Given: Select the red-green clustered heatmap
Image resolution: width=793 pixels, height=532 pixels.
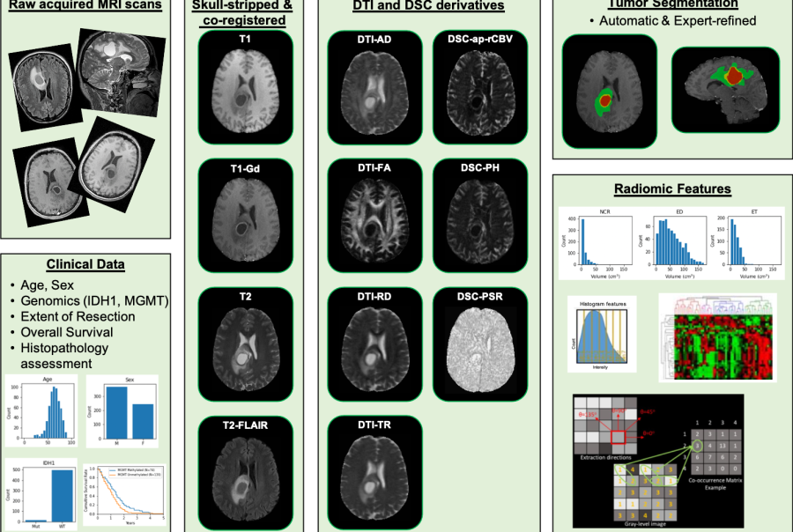Looking at the screenshot, I should 717,338.
